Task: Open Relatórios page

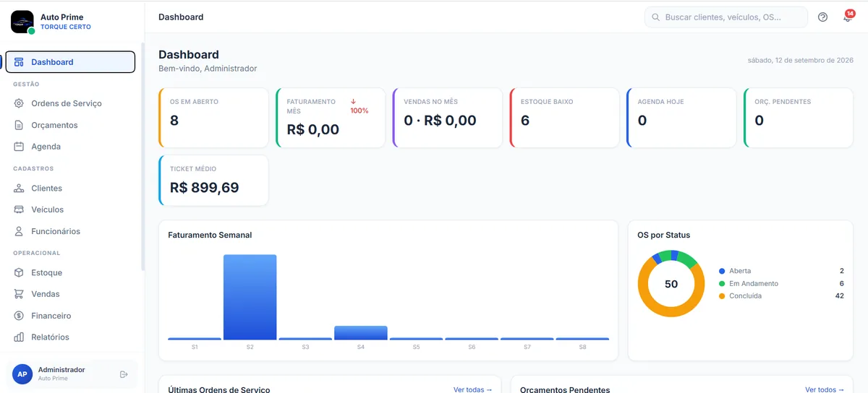Action: [x=70, y=337]
